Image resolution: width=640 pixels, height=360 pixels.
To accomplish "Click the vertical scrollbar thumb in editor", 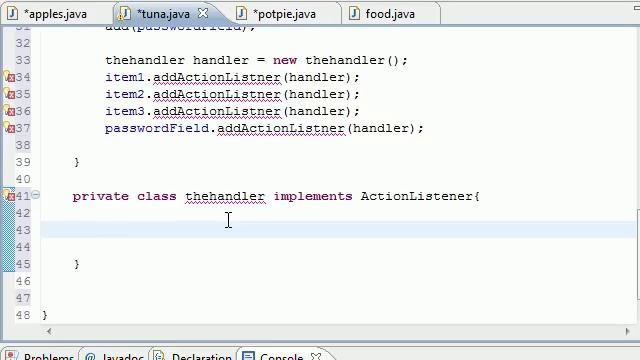I will point(638,254).
